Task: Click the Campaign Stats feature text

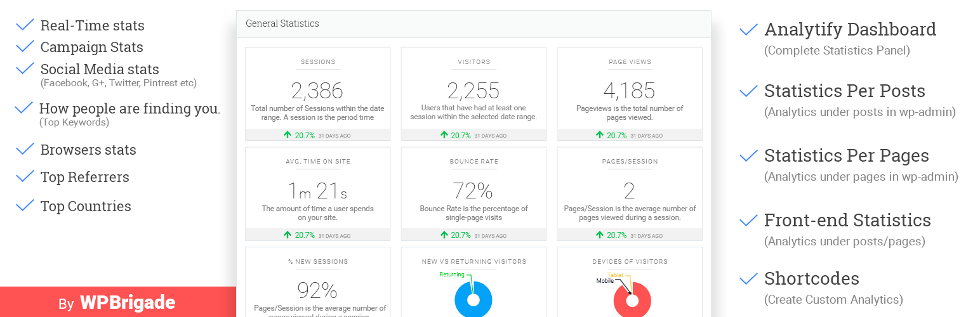Action: pyautogui.click(x=92, y=47)
